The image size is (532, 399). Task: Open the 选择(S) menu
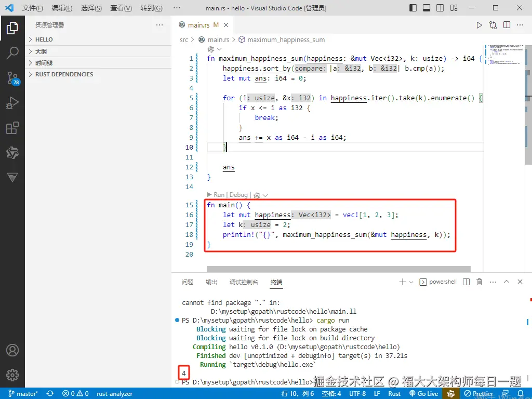91,8
